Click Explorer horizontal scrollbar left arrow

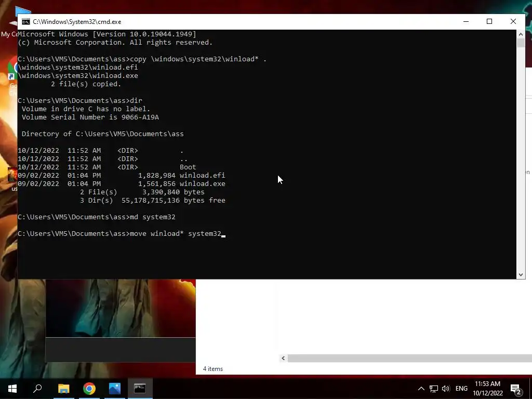click(283, 358)
